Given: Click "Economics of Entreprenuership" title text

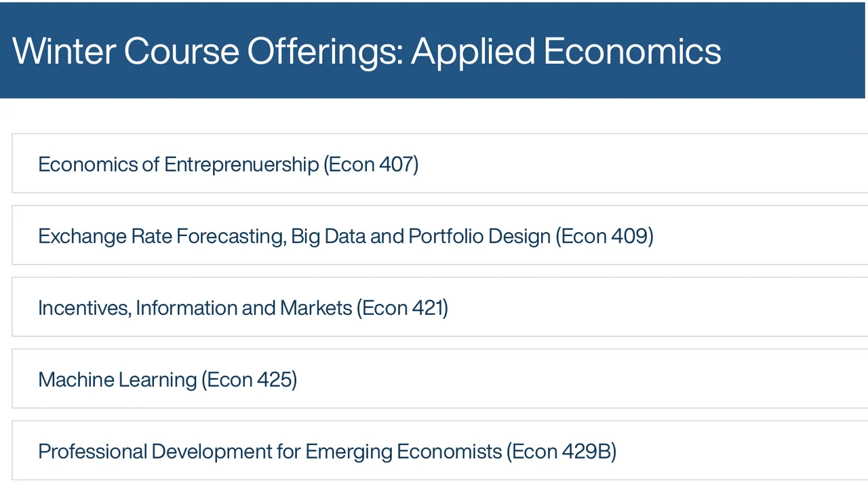Looking at the screenshot, I should tap(178, 165).
